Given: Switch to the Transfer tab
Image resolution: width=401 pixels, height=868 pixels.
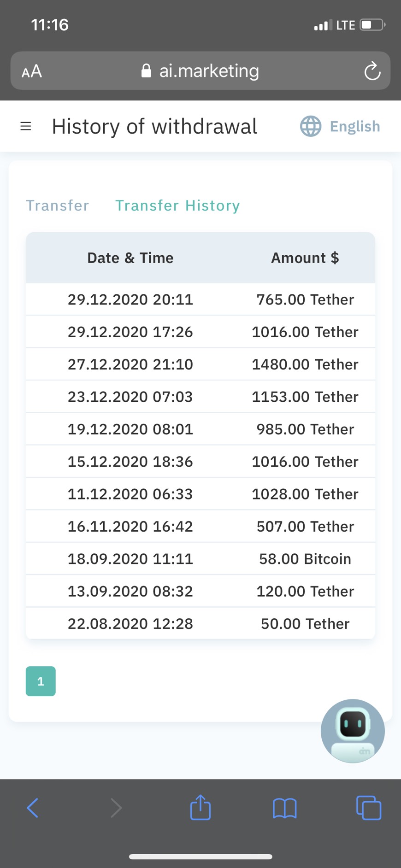Looking at the screenshot, I should pyautogui.click(x=58, y=205).
